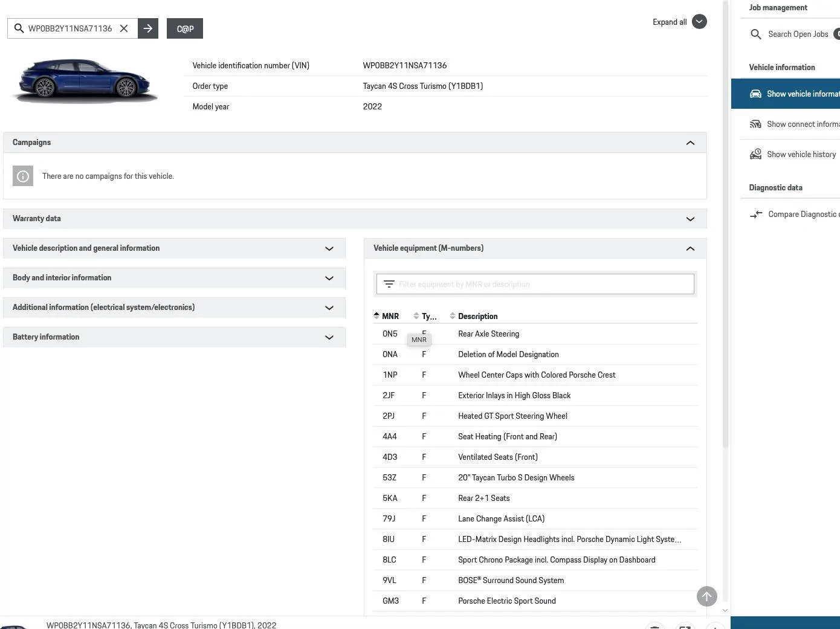
Task: Click the magnifier icon in VIN search field
Action: (x=19, y=28)
